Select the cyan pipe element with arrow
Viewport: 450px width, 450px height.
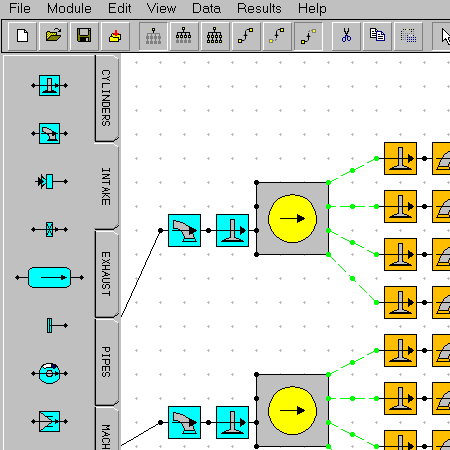point(49,277)
